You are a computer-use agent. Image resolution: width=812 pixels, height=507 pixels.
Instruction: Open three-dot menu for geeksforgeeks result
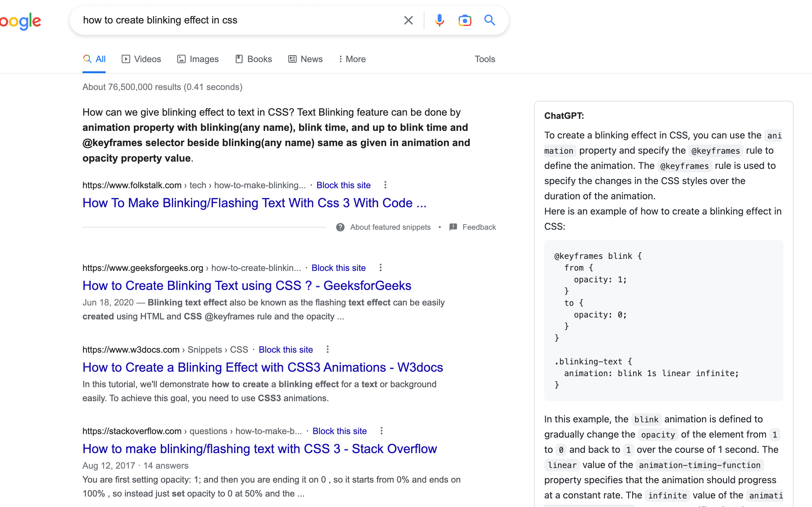380,267
